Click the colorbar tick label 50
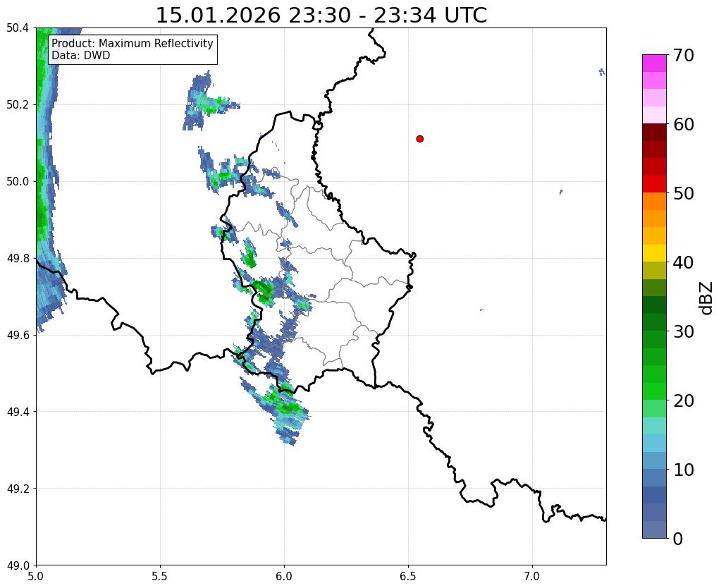This screenshot has height=588, width=721. pos(684,193)
